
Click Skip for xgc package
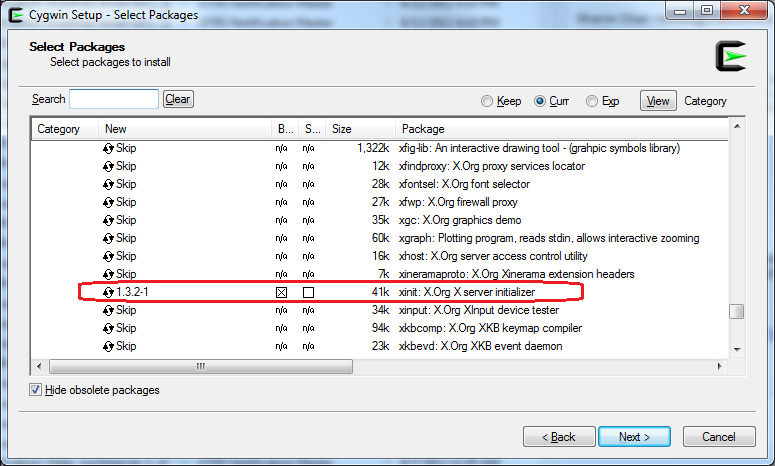click(x=126, y=220)
